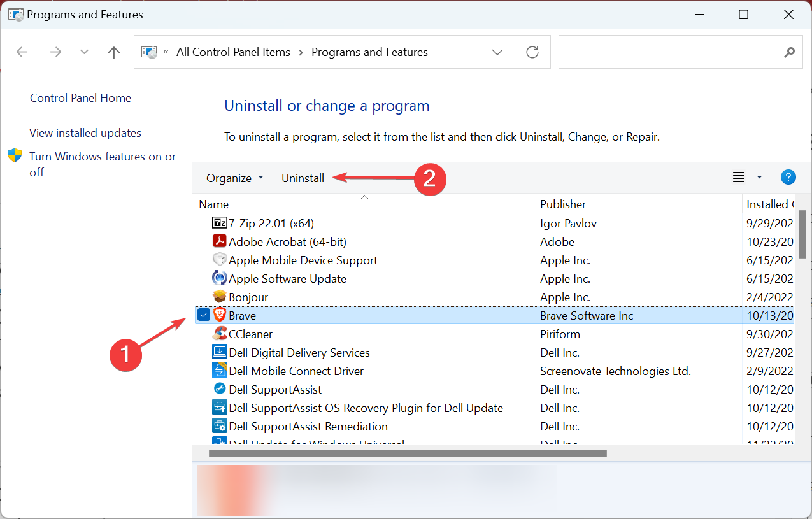The image size is (812, 519).
Task: Click the Dell Digital Delivery Services icon
Action: click(x=219, y=352)
